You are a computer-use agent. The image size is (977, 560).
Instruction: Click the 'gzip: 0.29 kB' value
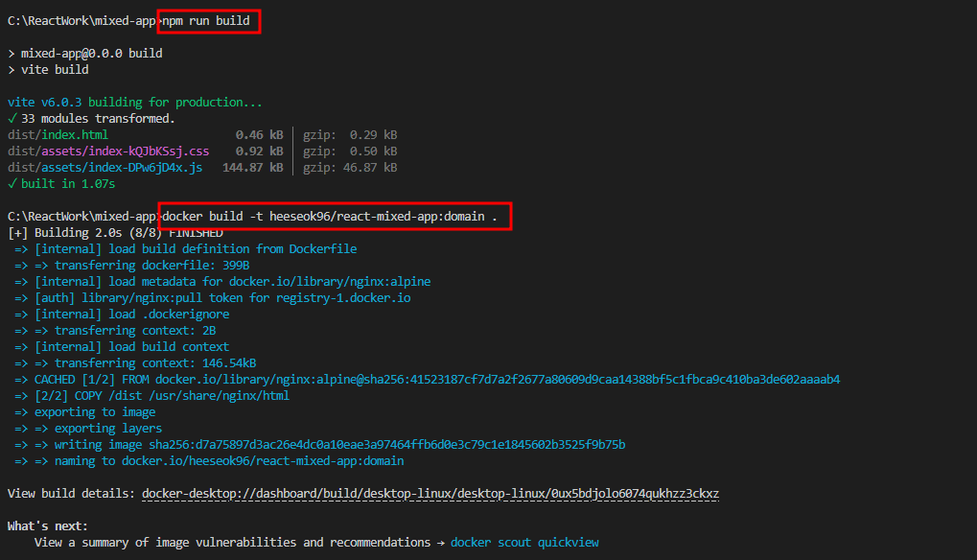[x=350, y=134]
